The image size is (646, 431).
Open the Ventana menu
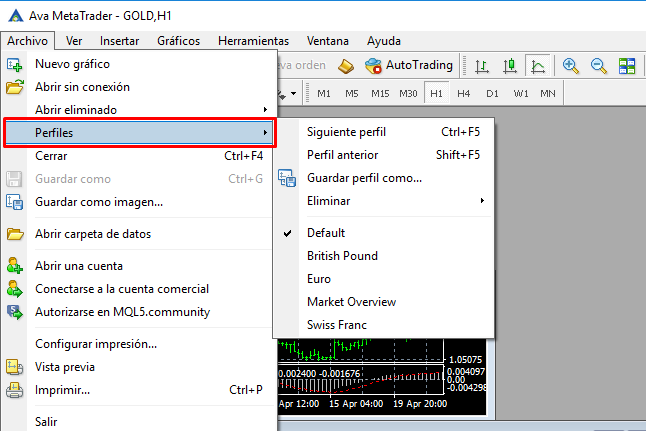click(x=328, y=41)
